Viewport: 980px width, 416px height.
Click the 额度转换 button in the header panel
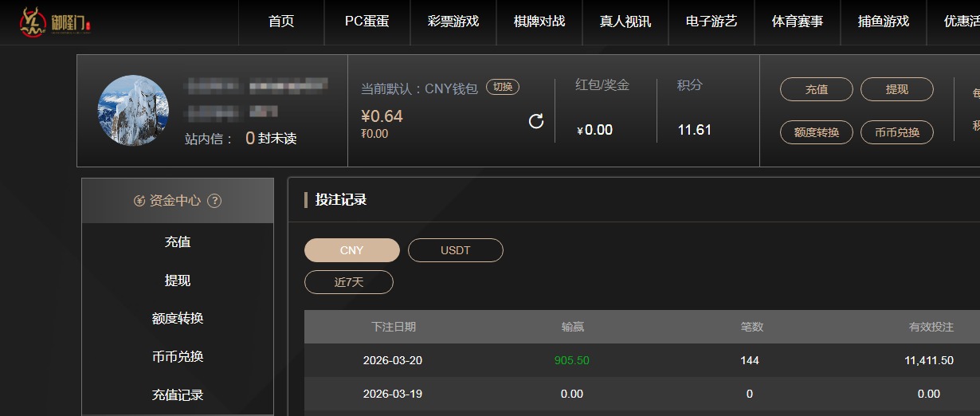click(x=817, y=132)
